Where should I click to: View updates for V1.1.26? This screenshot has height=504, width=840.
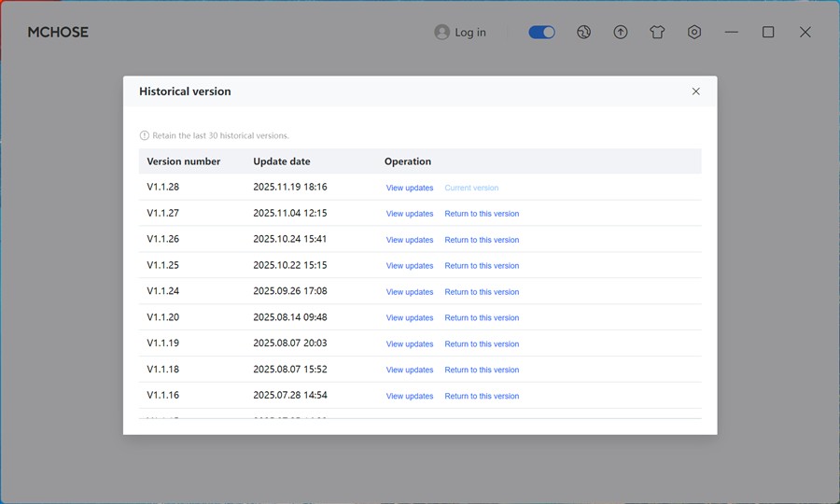coord(410,240)
